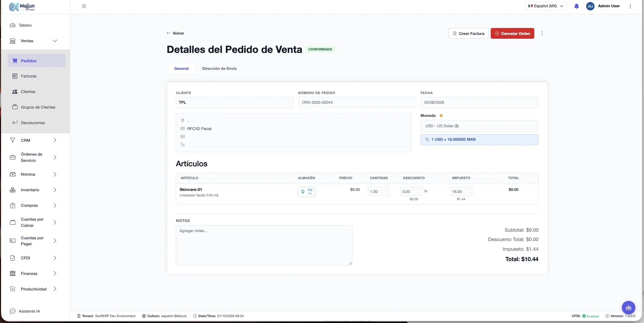Switch to Dirección de Envío tab

click(x=219, y=68)
